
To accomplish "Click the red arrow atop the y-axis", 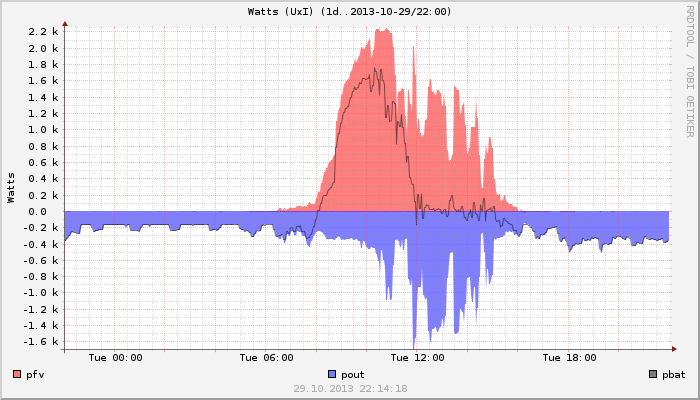I will [65, 24].
